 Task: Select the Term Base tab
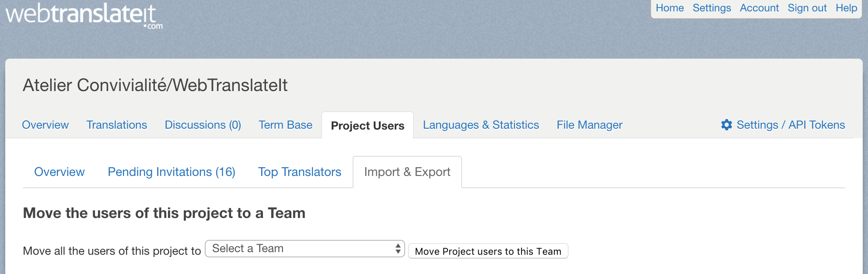tap(285, 125)
